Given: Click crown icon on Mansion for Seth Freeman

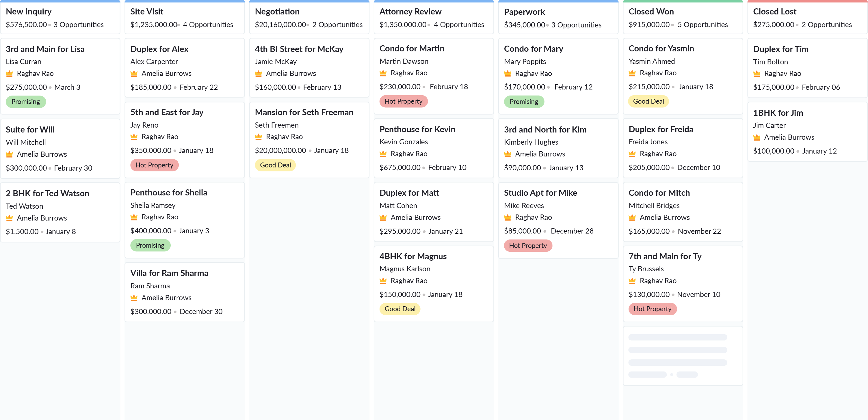Looking at the screenshot, I should pyautogui.click(x=259, y=137).
